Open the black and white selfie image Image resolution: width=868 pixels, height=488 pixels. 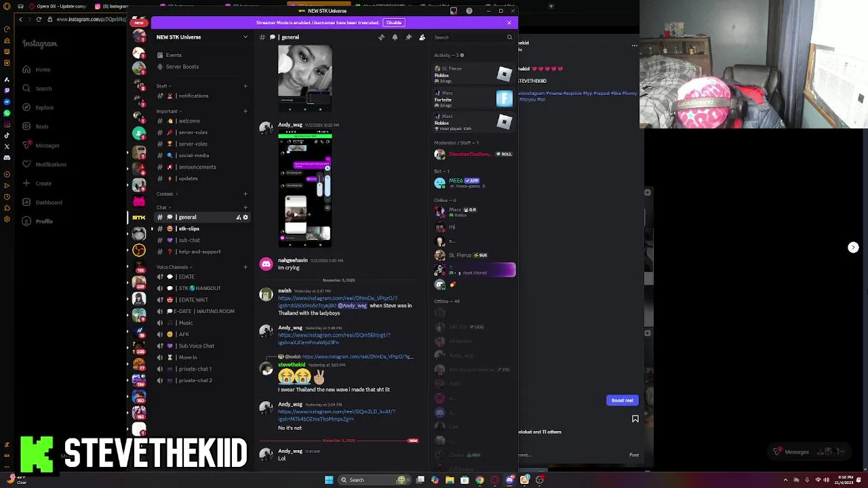(305, 78)
